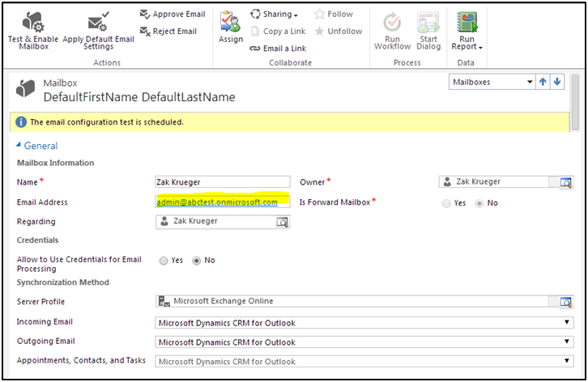Select Yes for Is Forward Mailbox

click(x=446, y=203)
